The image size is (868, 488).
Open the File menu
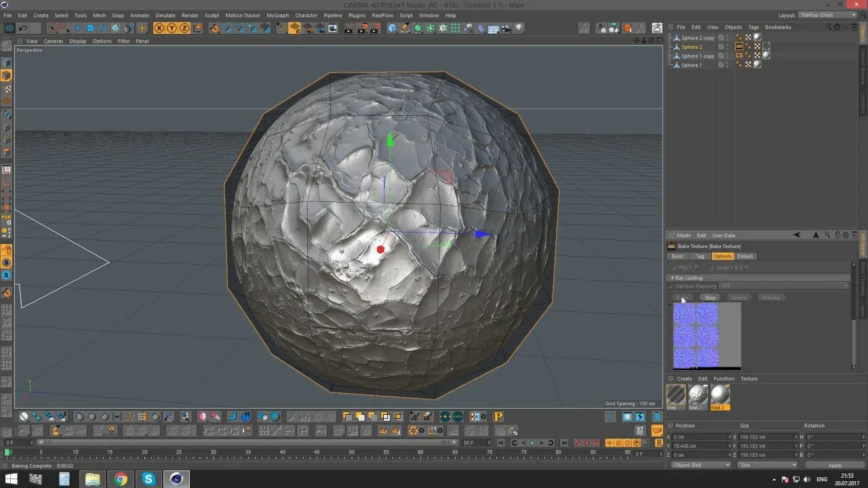[8, 15]
